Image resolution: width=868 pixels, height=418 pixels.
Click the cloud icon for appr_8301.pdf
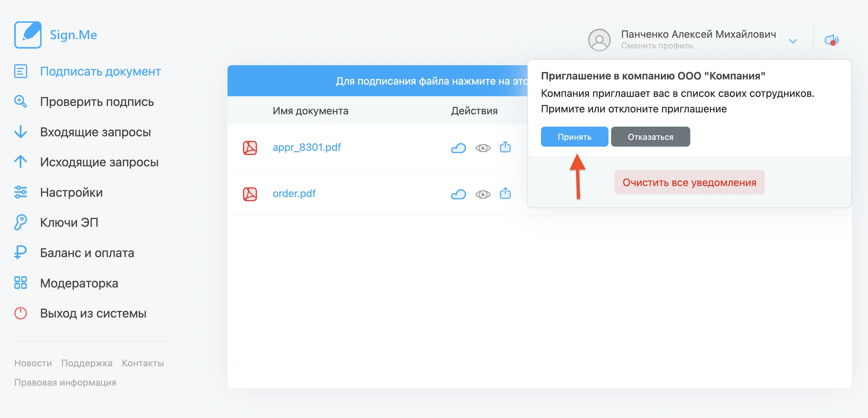click(459, 148)
